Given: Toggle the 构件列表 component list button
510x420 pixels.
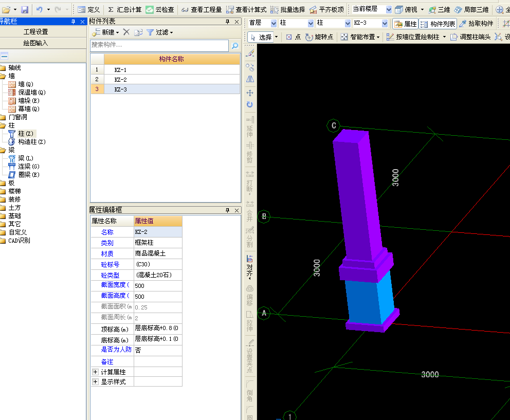Looking at the screenshot, I should click(x=438, y=24).
